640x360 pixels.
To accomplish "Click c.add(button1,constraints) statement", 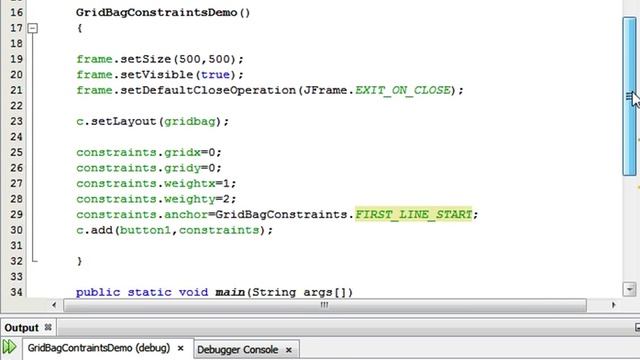I will [174, 230].
